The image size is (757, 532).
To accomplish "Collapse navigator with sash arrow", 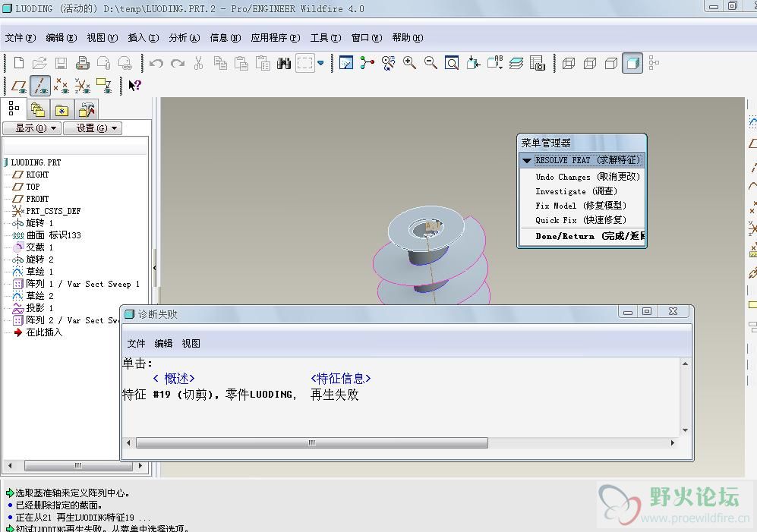I will 154,267.
